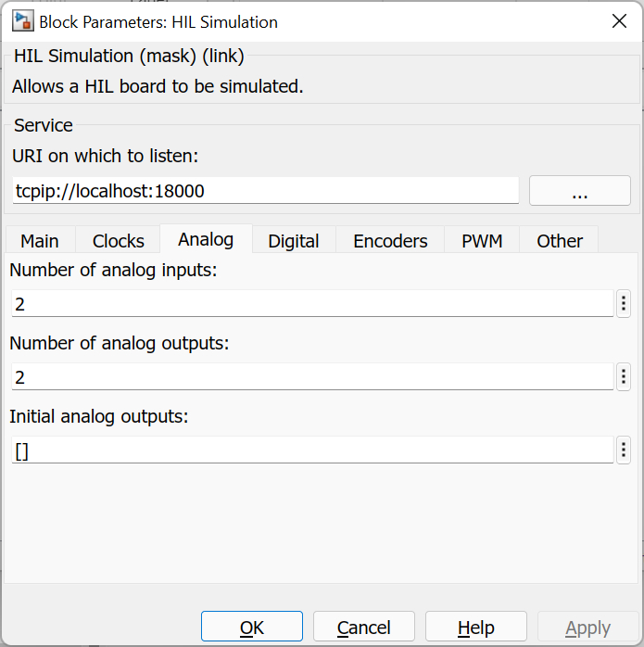Select the Analog tab

coord(206,240)
